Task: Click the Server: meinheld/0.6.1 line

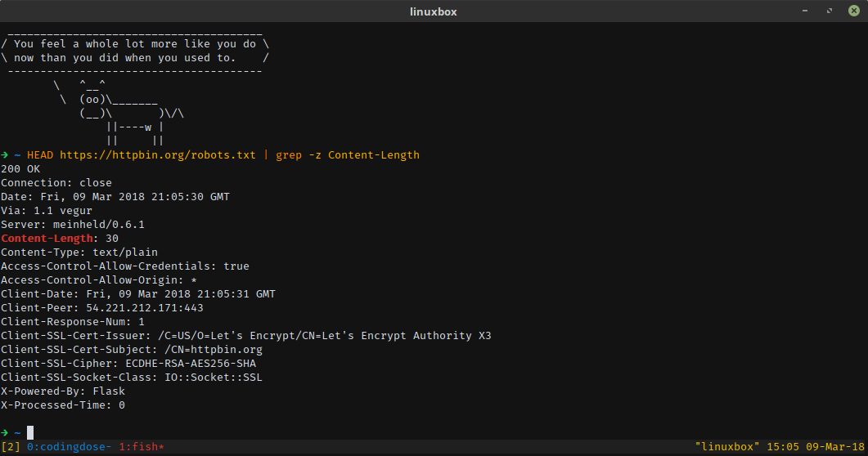Action: point(73,224)
